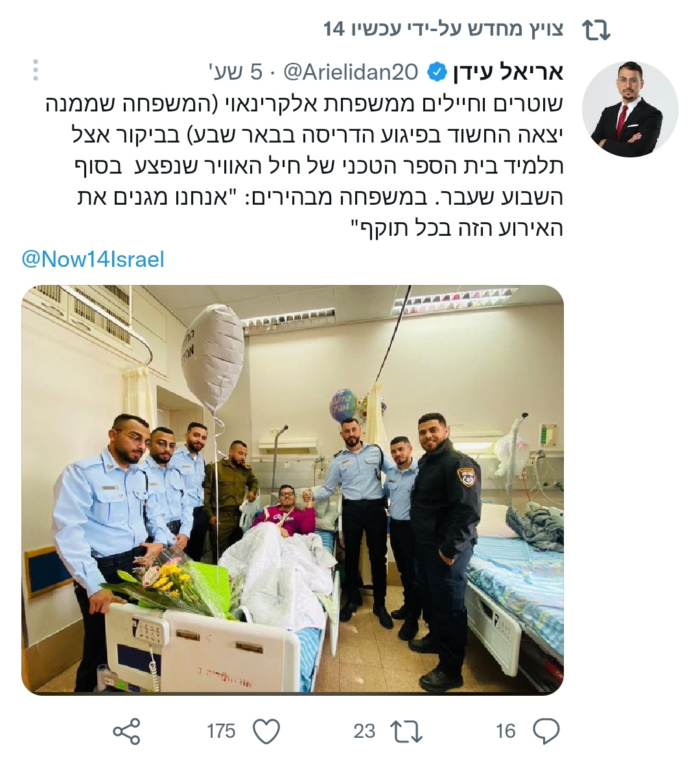This screenshot has height=767, width=700.
Task: Like the tweet with the heart icon
Action: tap(266, 731)
